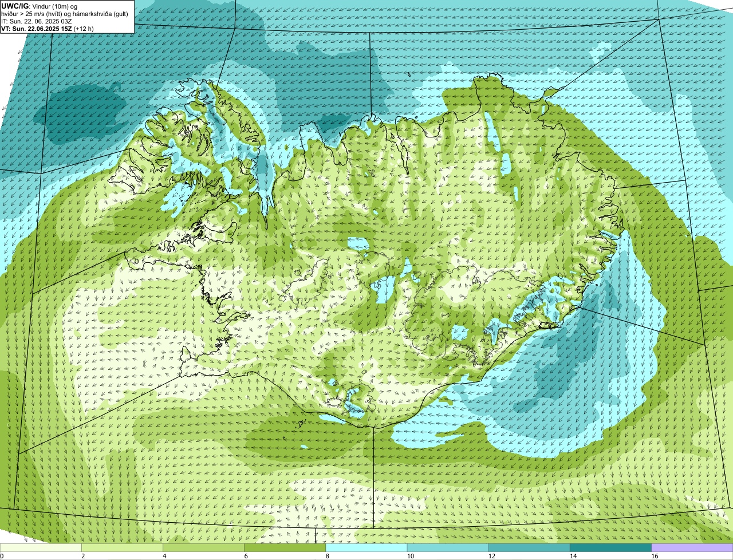Select the light green 2–4 m/s legend swatch
This screenshot has height=560, width=733.
pyautogui.click(x=122, y=548)
